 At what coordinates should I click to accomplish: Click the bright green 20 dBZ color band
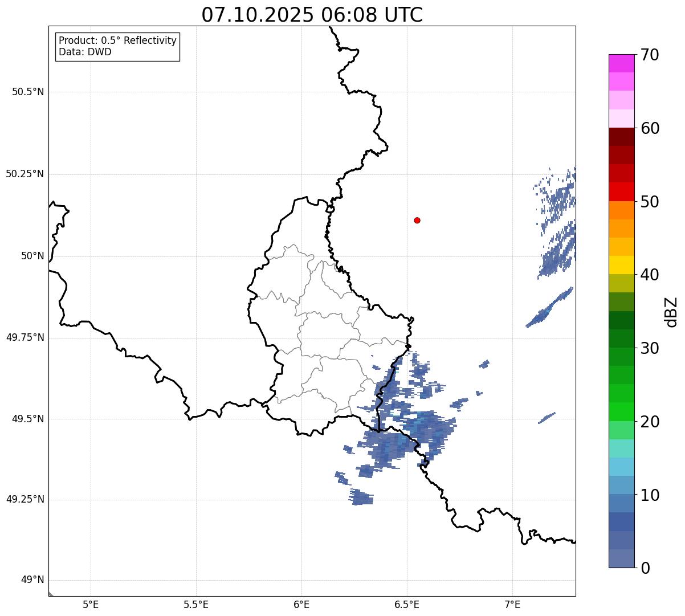click(621, 411)
